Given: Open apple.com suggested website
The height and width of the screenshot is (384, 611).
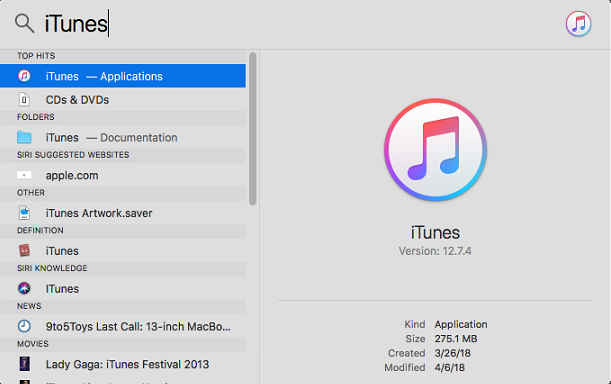Looking at the screenshot, I should click(x=123, y=175).
